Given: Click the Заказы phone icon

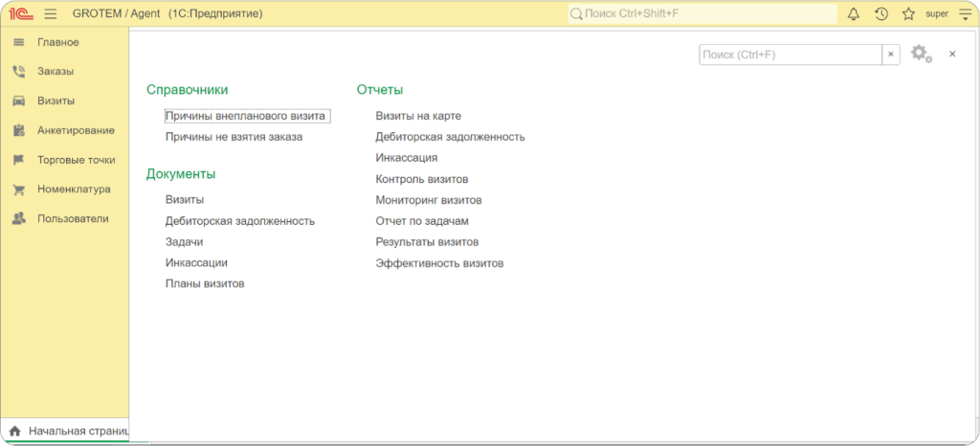Looking at the screenshot, I should (19, 71).
